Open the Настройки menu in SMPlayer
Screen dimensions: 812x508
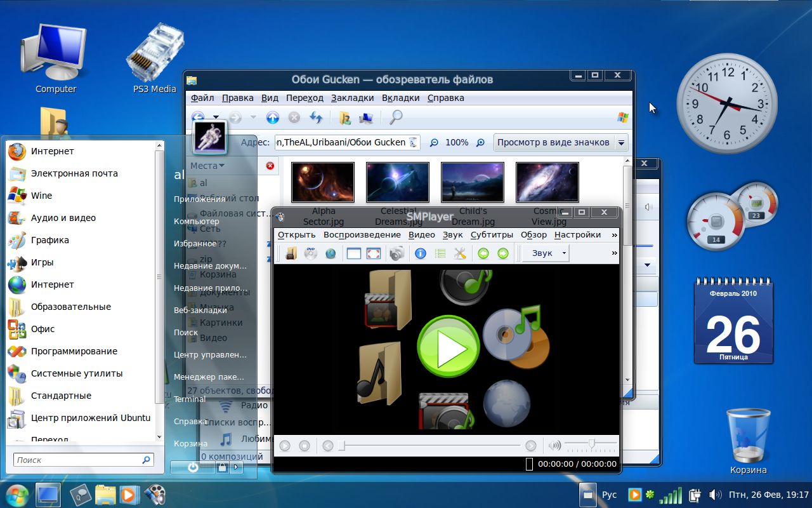(577, 235)
